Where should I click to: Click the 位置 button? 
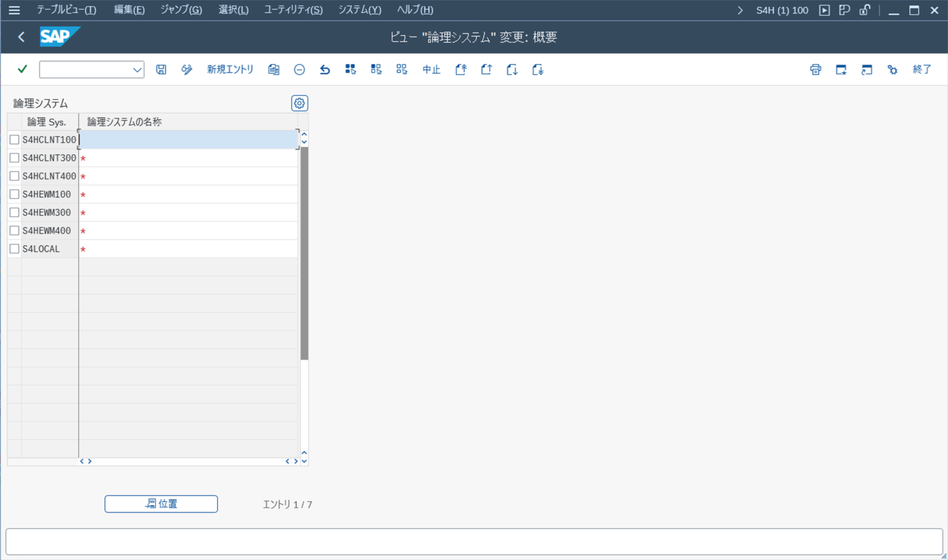point(161,504)
